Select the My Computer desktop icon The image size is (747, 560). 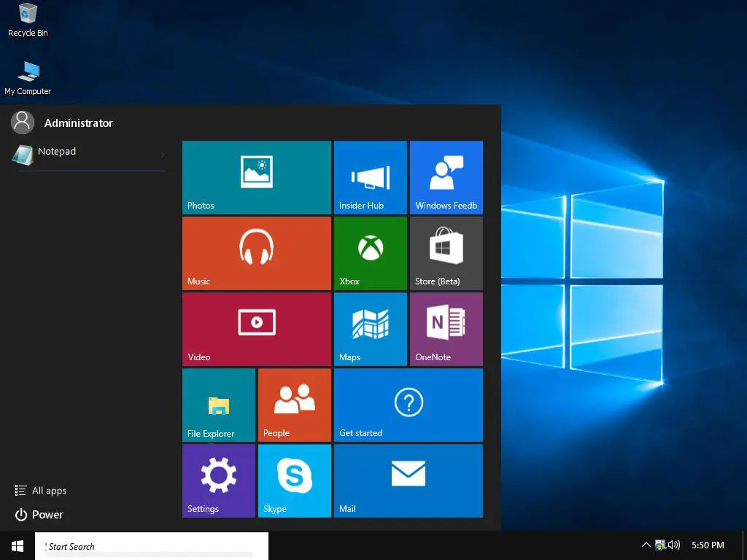28,78
